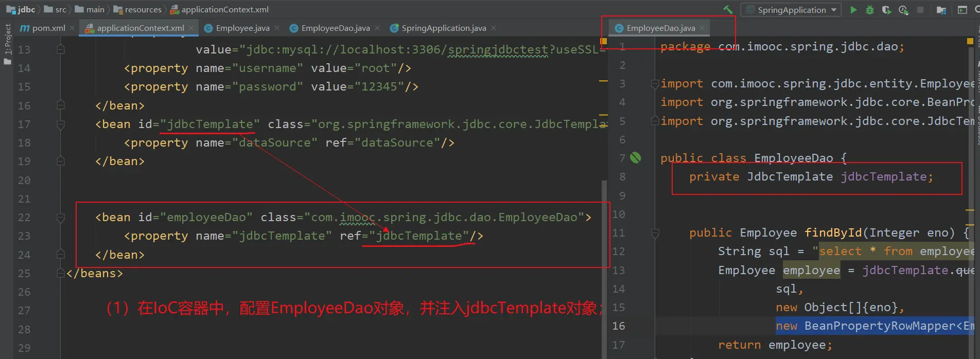Click the Run with Profiler icon
Viewport: 980px width, 359px height.
903,10
